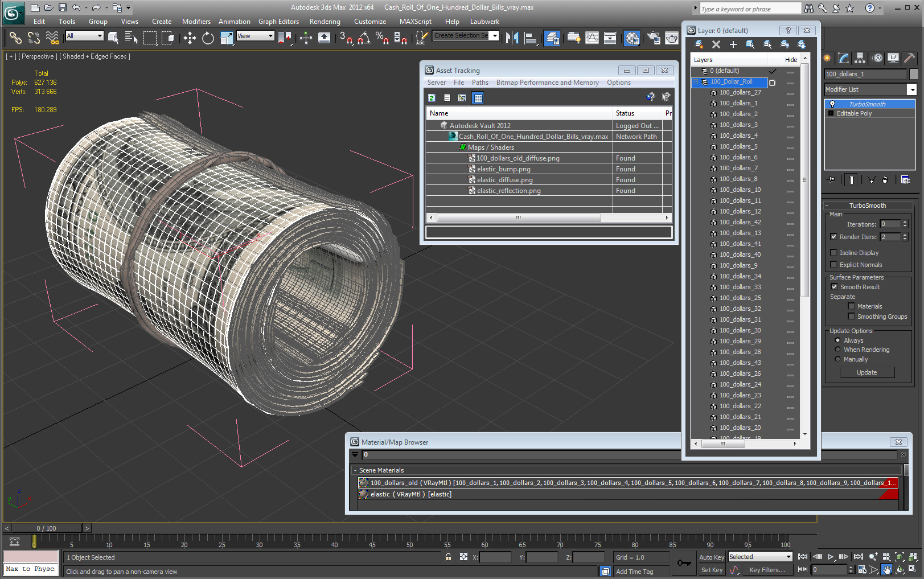Screen dimensions: 924x579
Task: Enable Separate by Materials checkbox
Action: click(x=851, y=306)
